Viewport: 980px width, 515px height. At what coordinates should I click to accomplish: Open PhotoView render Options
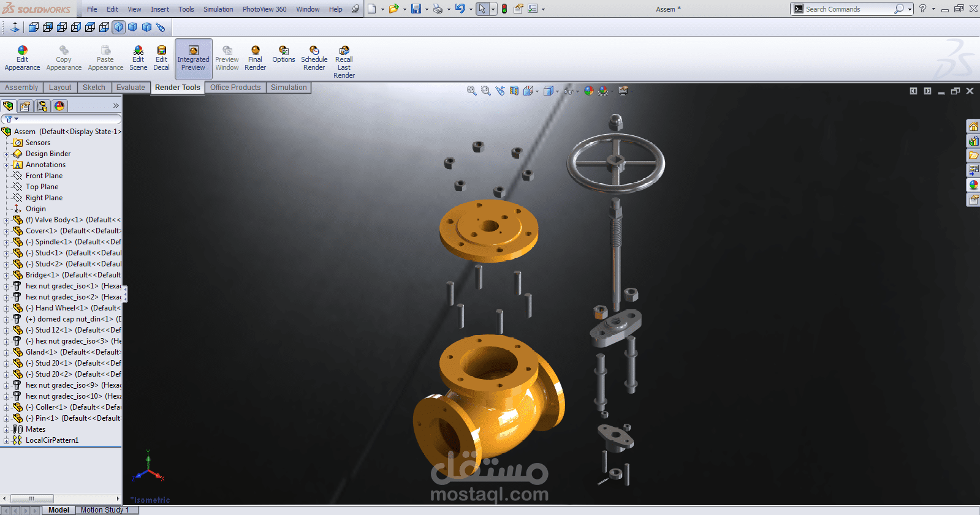[284, 55]
